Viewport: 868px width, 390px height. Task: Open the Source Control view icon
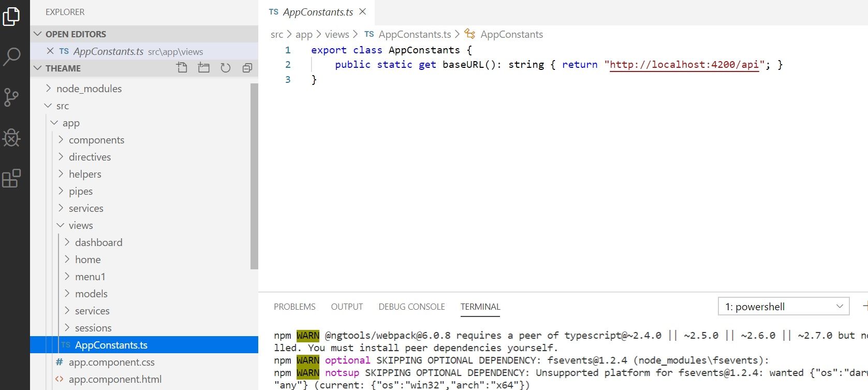tap(11, 97)
